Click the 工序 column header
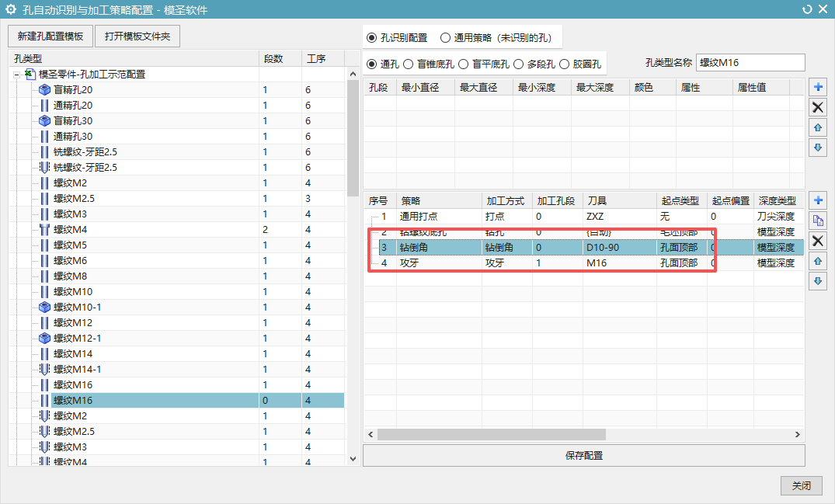The height and width of the screenshot is (504, 835). pos(322,58)
